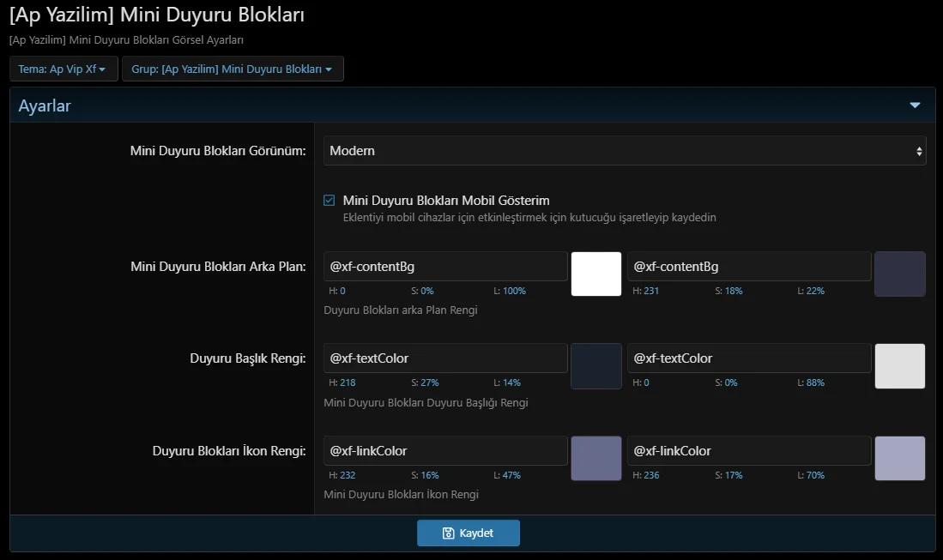Open the light lavender İkon Rengi swatch

899,459
